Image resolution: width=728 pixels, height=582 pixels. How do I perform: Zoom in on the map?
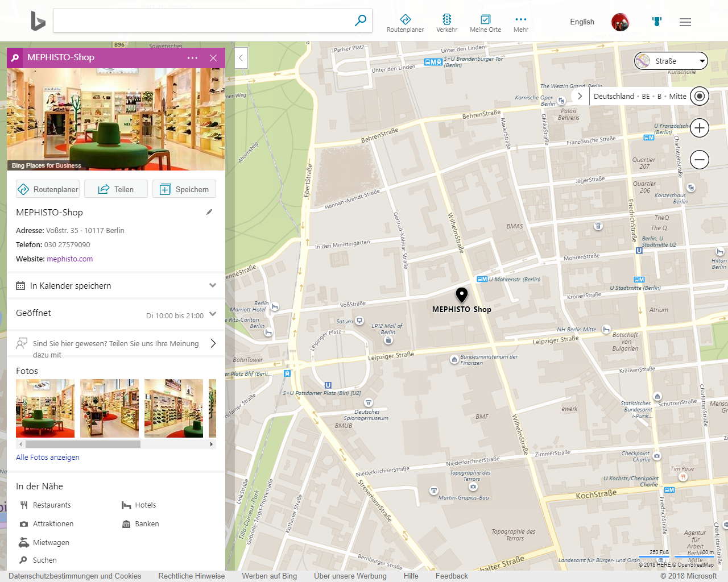700,128
